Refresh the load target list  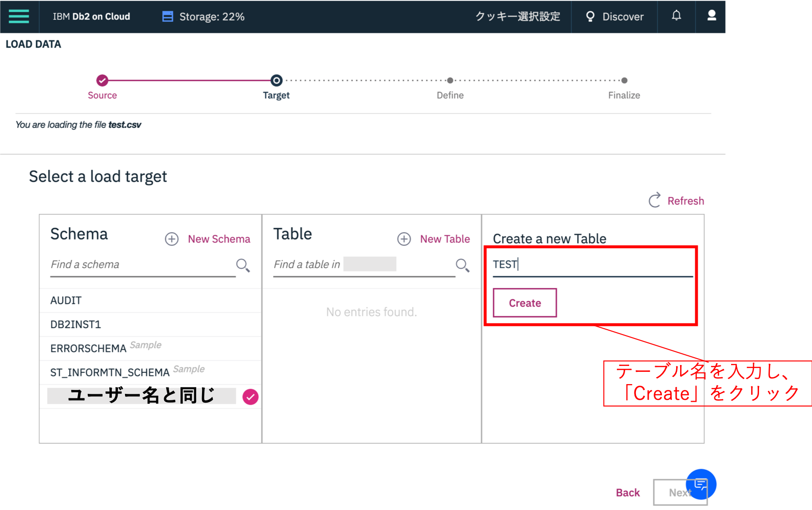click(676, 200)
